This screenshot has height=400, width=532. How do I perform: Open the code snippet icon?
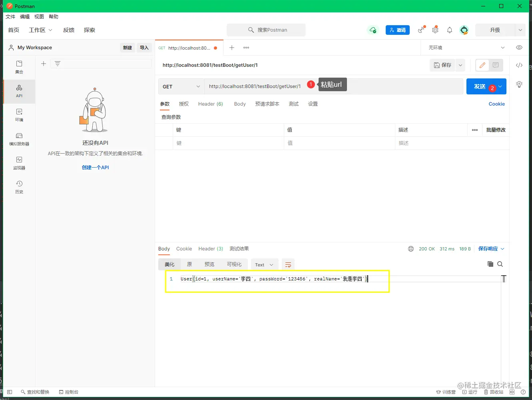click(x=519, y=65)
